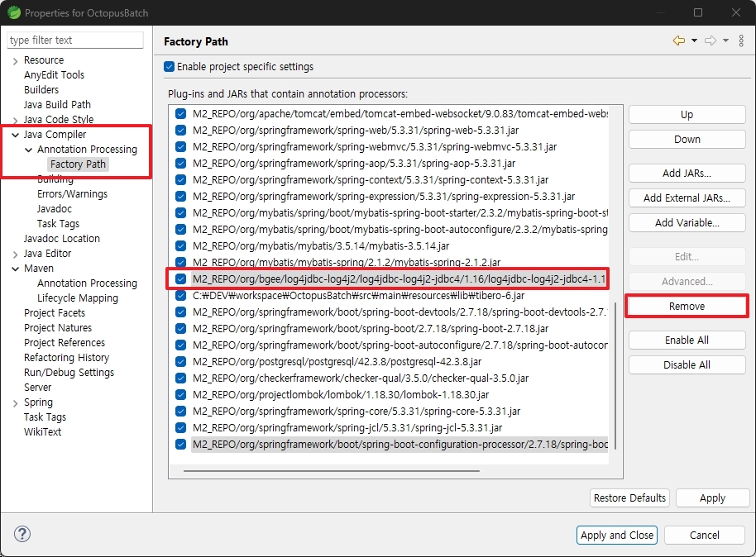
Task: Select Server in the tree
Action: click(37, 388)
